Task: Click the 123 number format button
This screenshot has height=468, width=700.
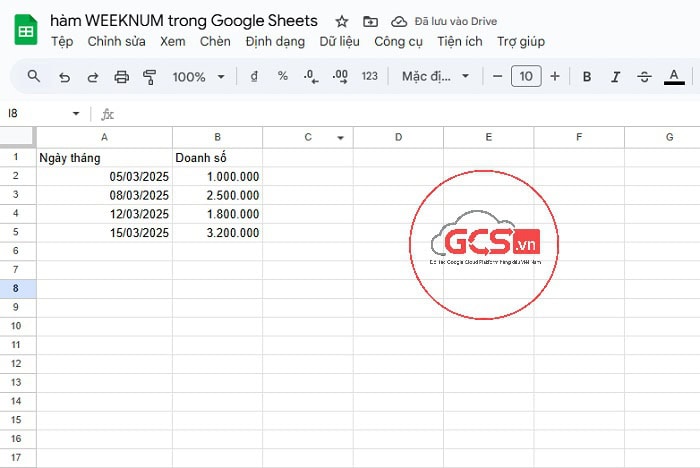Action: (x=370, y=76)
